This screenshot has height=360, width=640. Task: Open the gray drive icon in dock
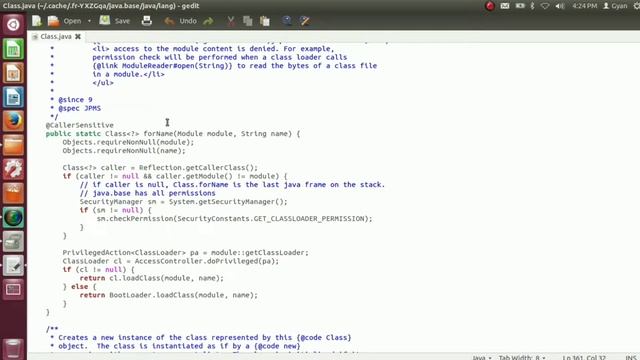point(13,242)
